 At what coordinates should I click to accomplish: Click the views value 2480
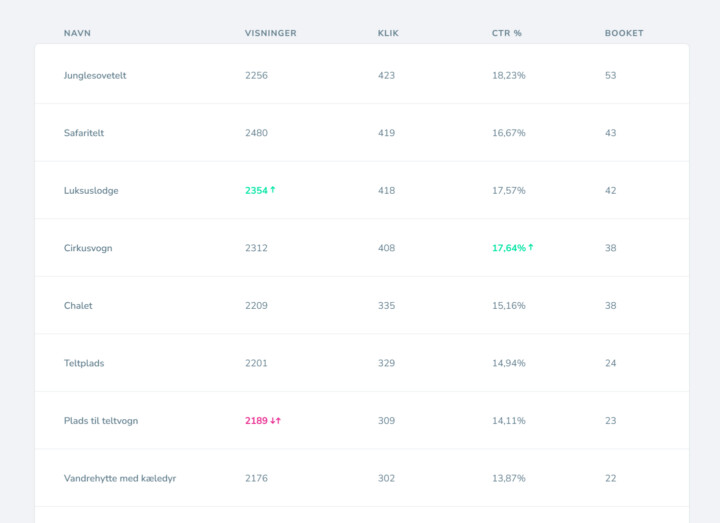point(256,133)
